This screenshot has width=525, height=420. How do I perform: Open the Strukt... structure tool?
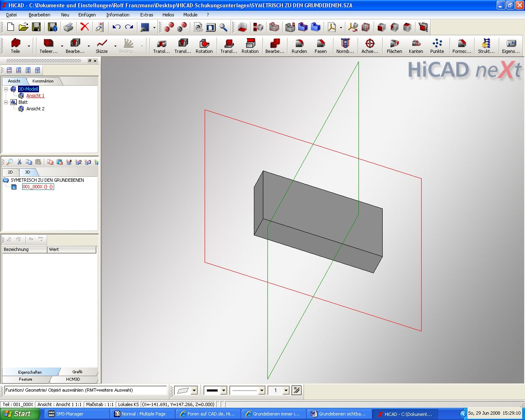(486, 46)
